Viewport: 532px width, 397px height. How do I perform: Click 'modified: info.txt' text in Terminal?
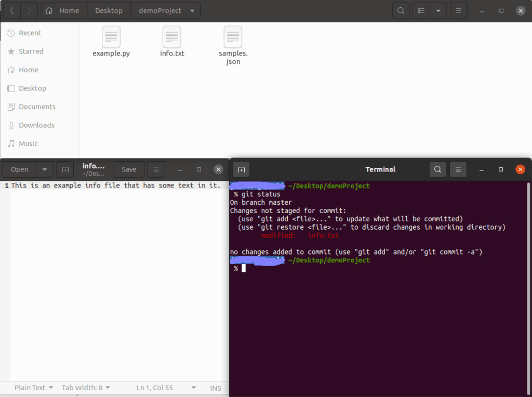(x=300, y=235)
